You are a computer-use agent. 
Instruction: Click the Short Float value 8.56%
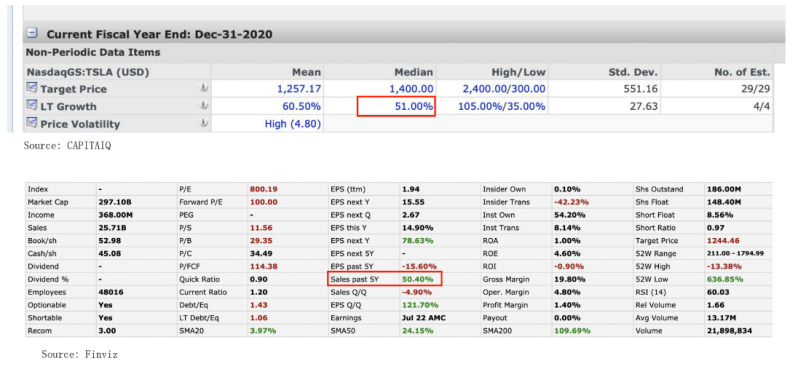pos(720,215)
